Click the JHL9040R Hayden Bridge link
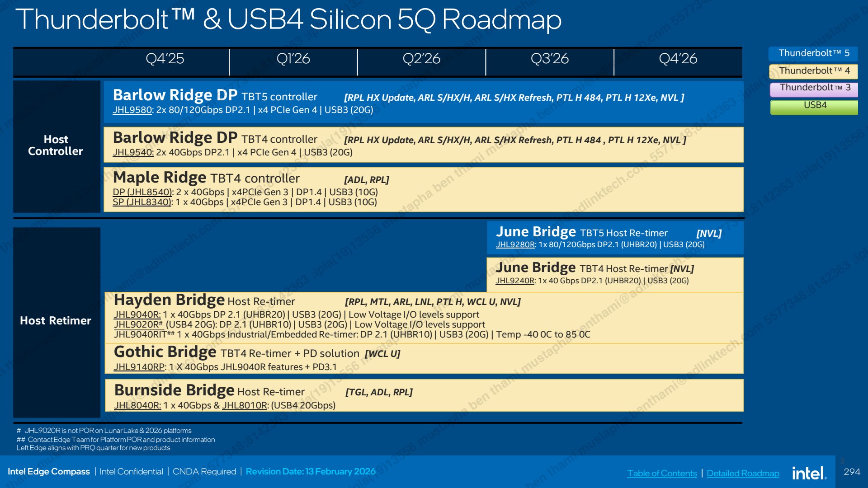 (137, 314)
